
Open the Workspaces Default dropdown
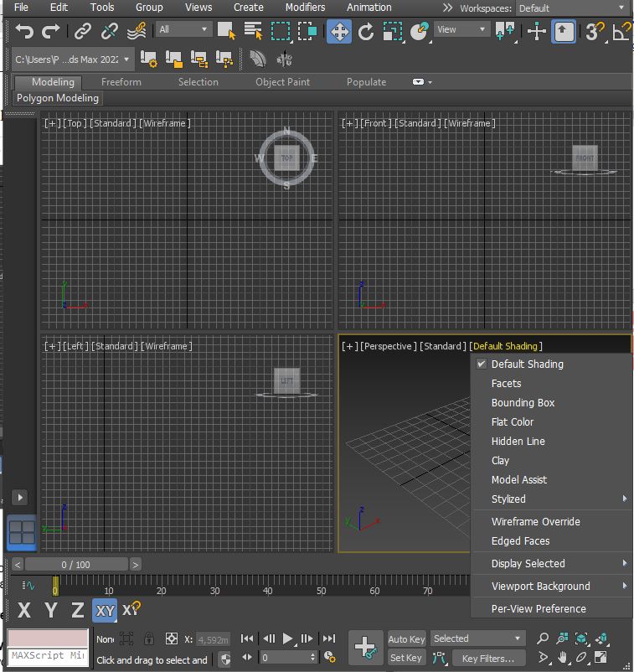pyautogui.click(x=573, y=8)
